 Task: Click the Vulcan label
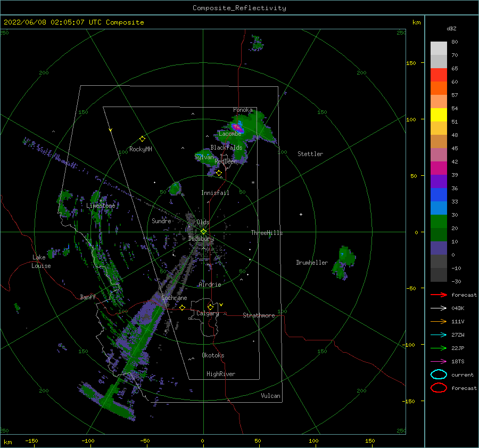270,396
